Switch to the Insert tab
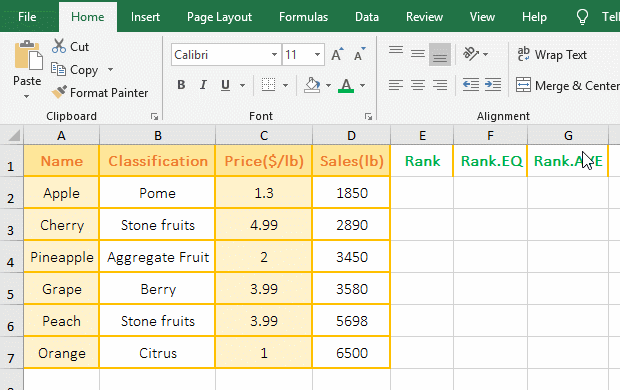Screen dimensions: 620x390 (x=145, y=17)
